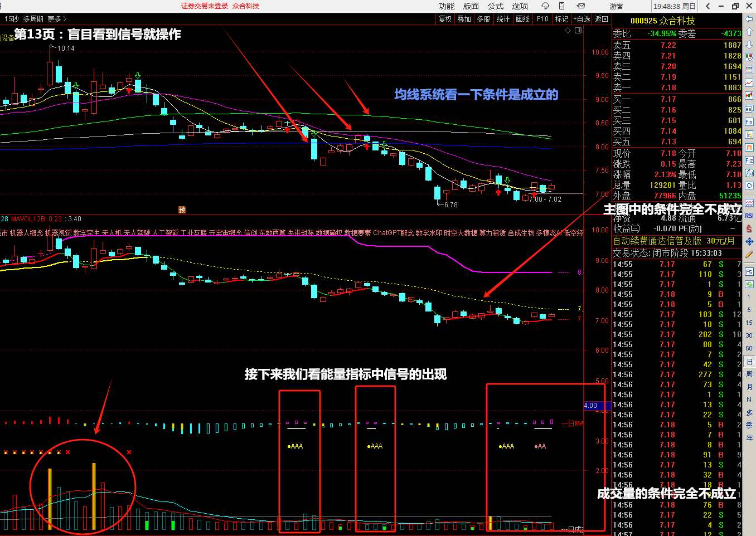Screen dimensions: 756x536
Task: Expand the 更多 periods dropdown
Action: point(57,19)
